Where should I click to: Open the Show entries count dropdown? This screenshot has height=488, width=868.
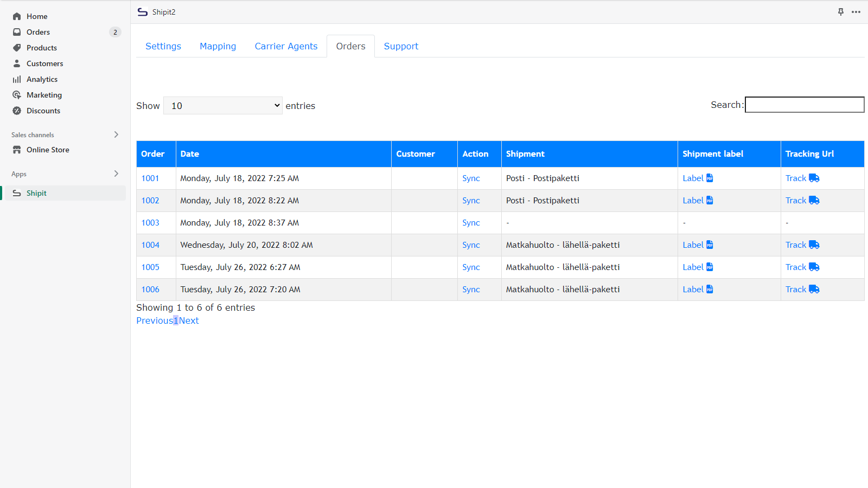coord(222,106)
